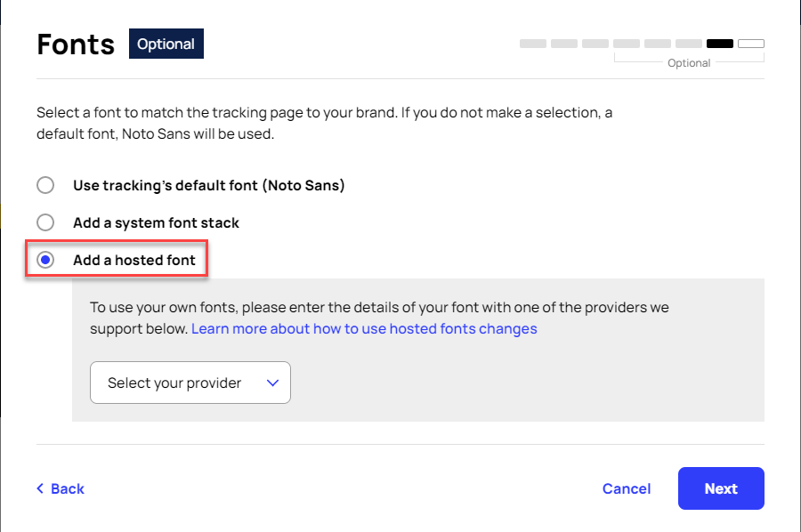This screenshot has height=532, width=801.
Task: Select 'Add a system font stack'
Action: click(x=45, y=222)
